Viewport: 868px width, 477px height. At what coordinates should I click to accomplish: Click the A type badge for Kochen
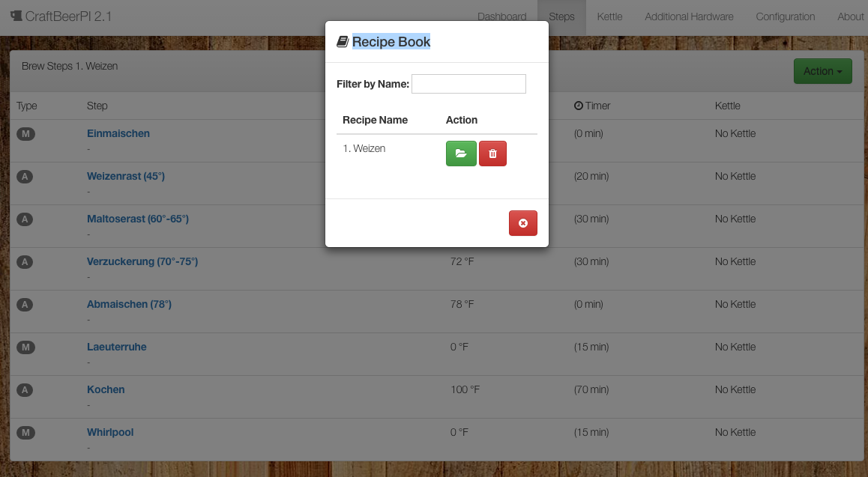tap(25, 390)
